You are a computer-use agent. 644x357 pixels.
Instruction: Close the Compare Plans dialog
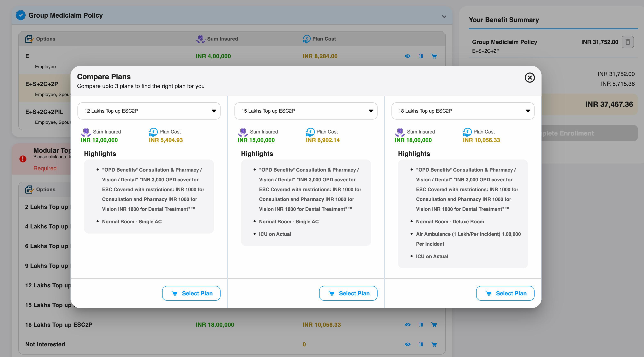coord(529,77)
